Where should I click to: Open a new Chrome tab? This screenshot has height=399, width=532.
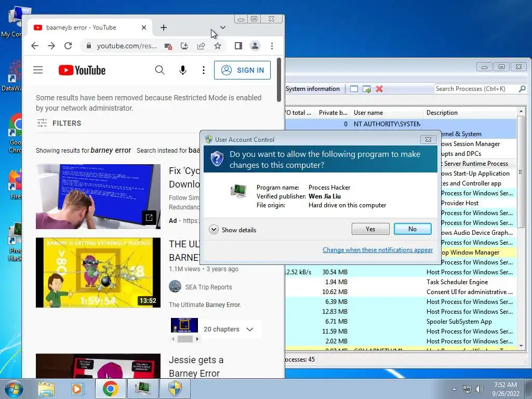pyautogui.click(x=164, y=28)
